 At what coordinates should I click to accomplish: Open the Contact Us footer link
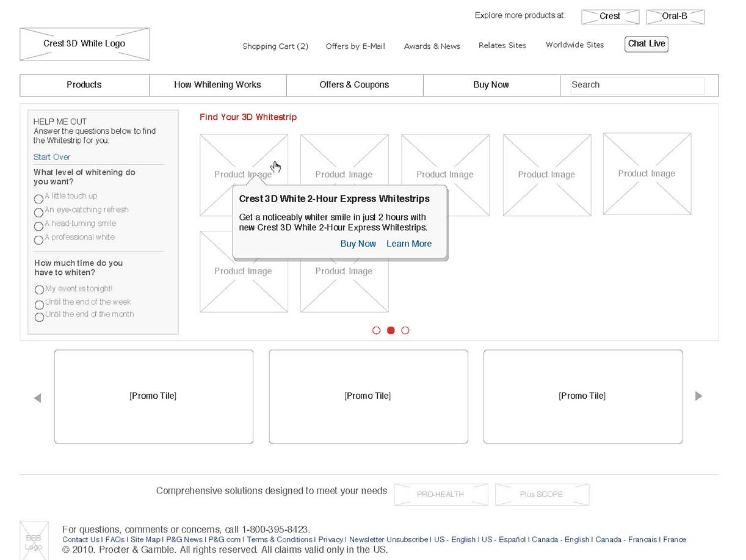(81, 540)
